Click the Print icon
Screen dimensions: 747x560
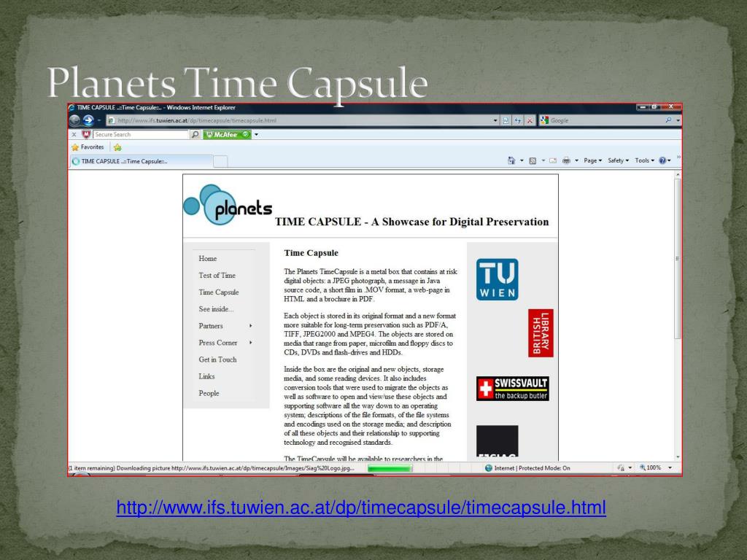pyautogui.click(x=566, y=160)
